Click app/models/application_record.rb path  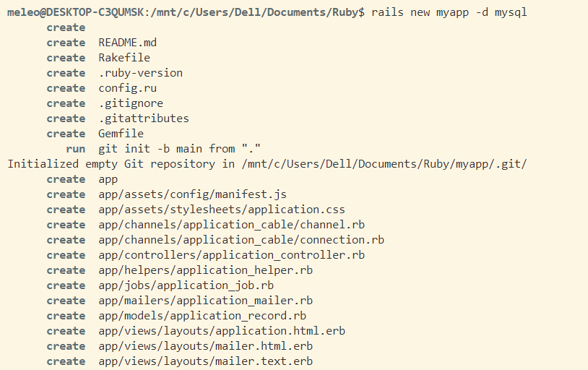point(202,316)
